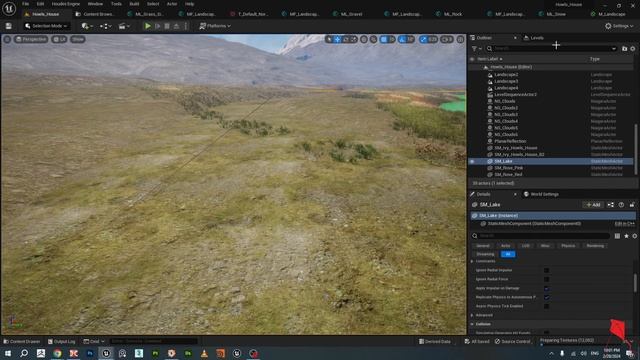The width and height of the screenshot is (640, 360).
Task: Adjust the camera speed control in the viewport
Action: [x=447, y=40]
